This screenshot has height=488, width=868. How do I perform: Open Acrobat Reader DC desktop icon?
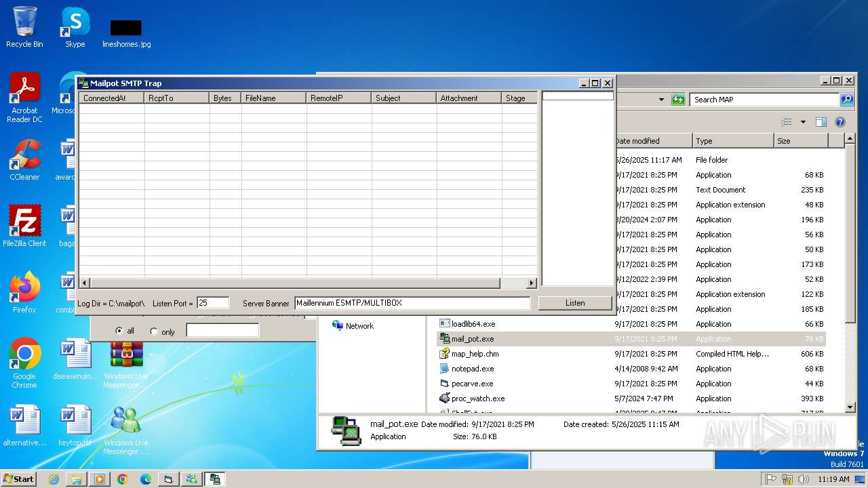click(x=24, y=97)
